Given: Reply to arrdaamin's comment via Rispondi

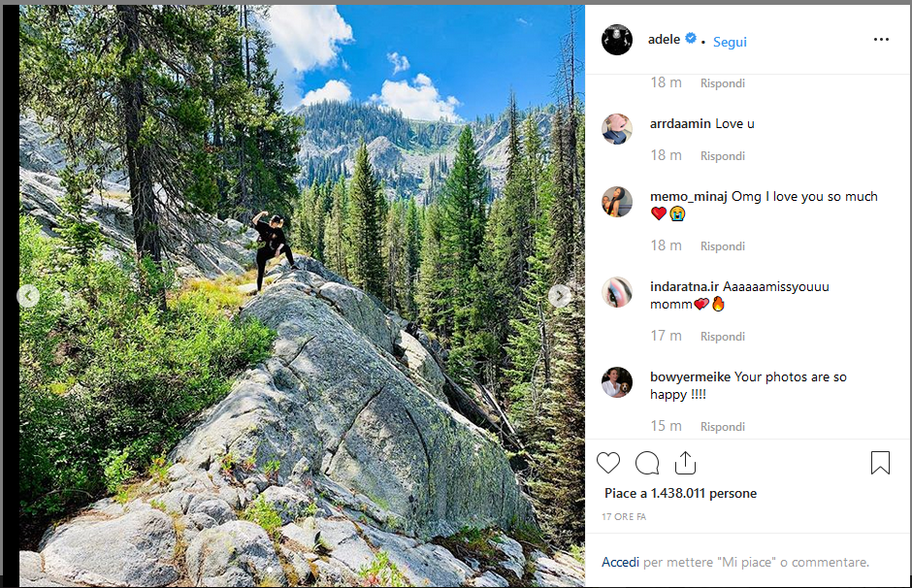Looking at the screenshot, I should 723,156.
